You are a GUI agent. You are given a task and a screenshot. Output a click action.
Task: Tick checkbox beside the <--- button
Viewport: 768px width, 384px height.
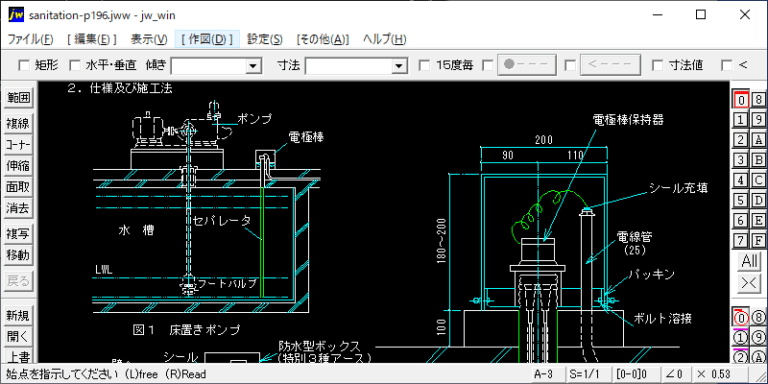pos(570,65)
